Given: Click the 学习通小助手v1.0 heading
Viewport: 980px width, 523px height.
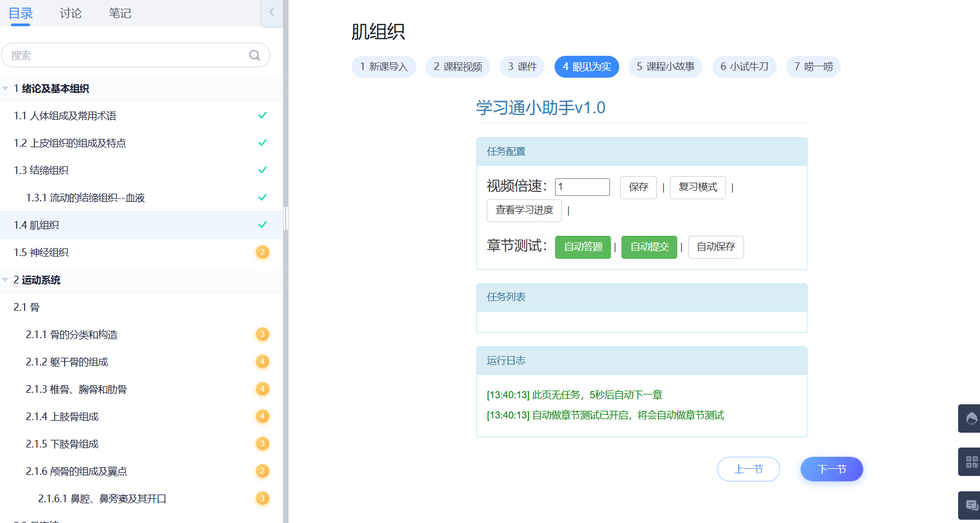Looking at the screenshot, I should (540, 107).
